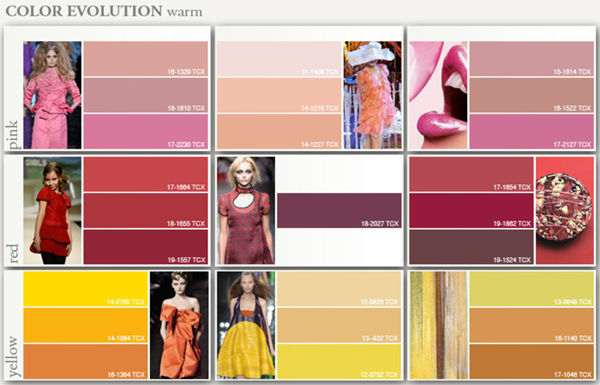Pick the 13-0648 TCX olive yellow swatch

point(532,289)
